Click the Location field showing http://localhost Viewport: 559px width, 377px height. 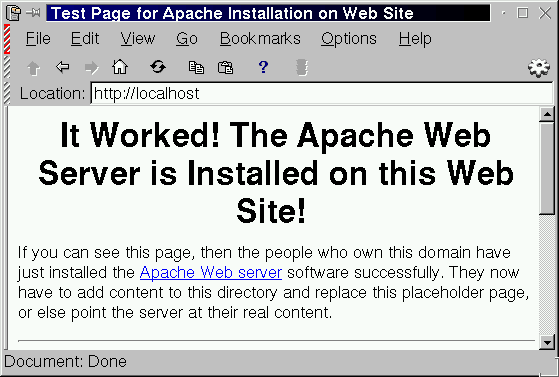pos(322,93)
